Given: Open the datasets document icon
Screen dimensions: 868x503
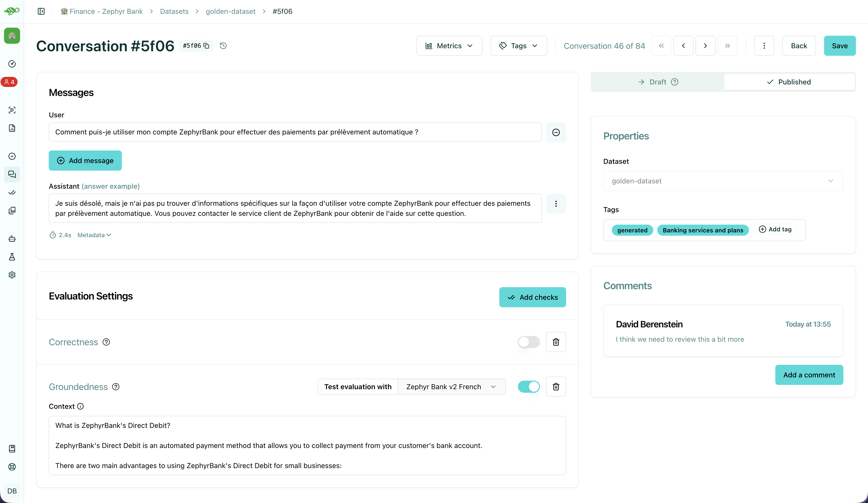Looking at the screenshot, I should click(12, 128).
